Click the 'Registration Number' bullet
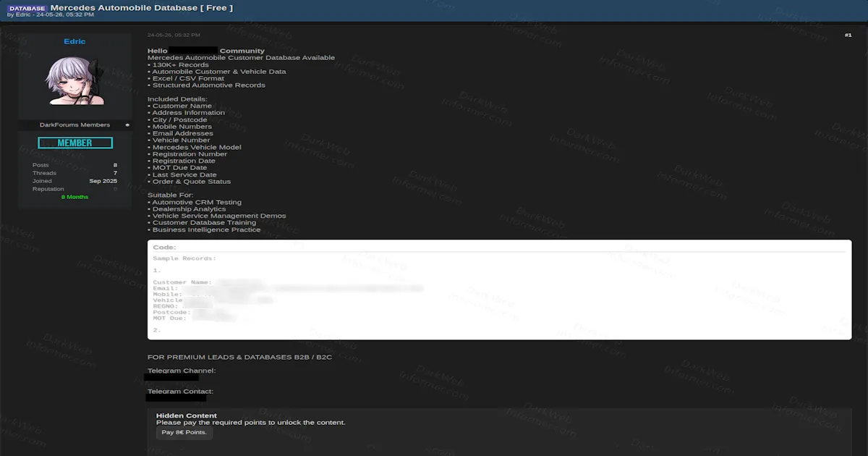The height and width of the screenshot is (456, 868). [x=187, y=153]
